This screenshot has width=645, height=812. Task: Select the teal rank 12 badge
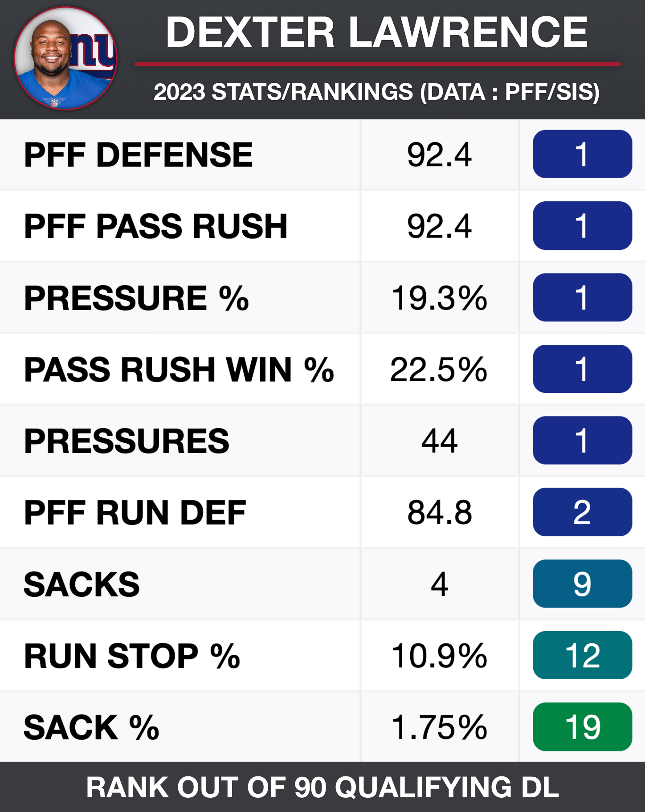pyautogui.click(x=582, y=655)
